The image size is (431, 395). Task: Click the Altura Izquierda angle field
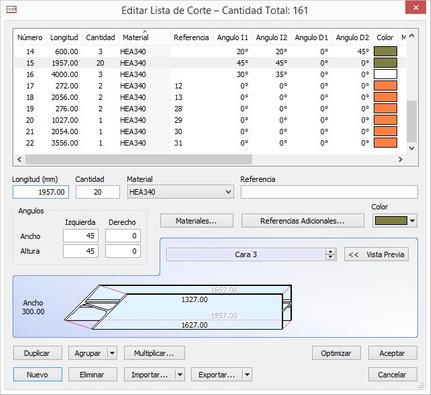pos(81,251)
